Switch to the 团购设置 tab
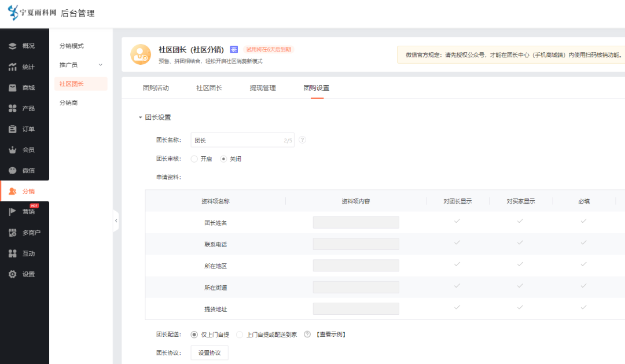This screenshot has height=364, width=625. 317,88
